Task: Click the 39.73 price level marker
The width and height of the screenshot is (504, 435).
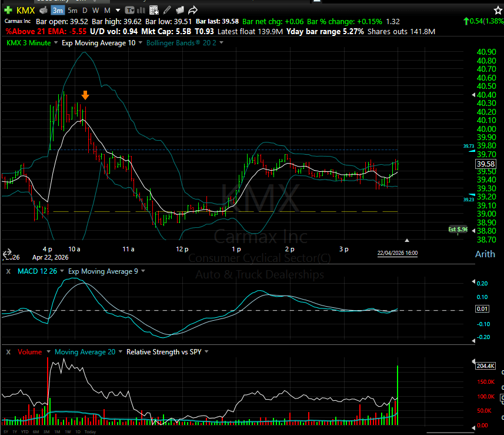Action: coord(469,147)
